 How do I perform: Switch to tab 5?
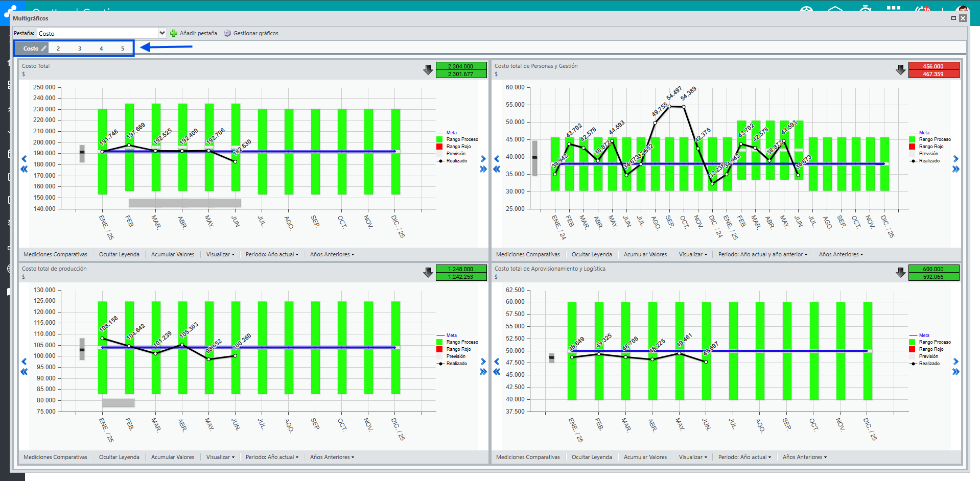tap(123, 49)
